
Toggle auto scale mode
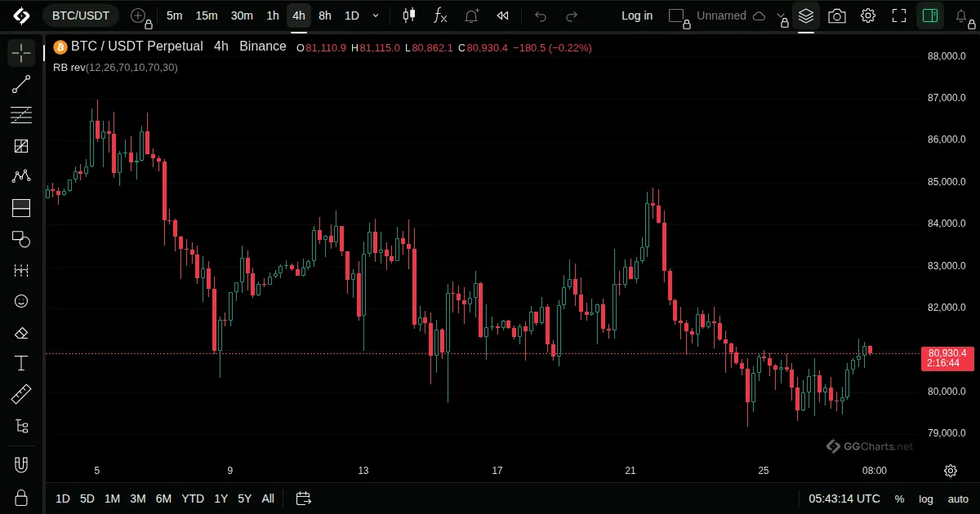point(958,498)
